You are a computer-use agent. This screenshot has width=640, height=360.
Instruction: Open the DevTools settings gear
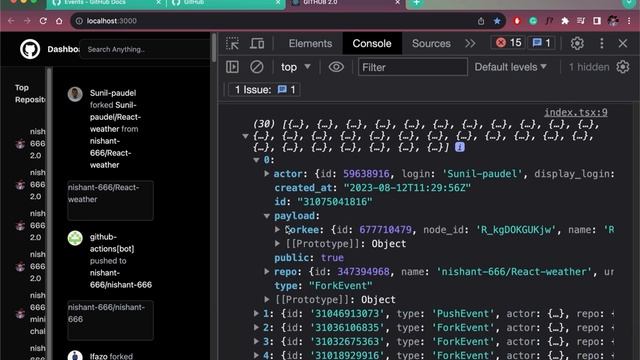coord(577,43)
